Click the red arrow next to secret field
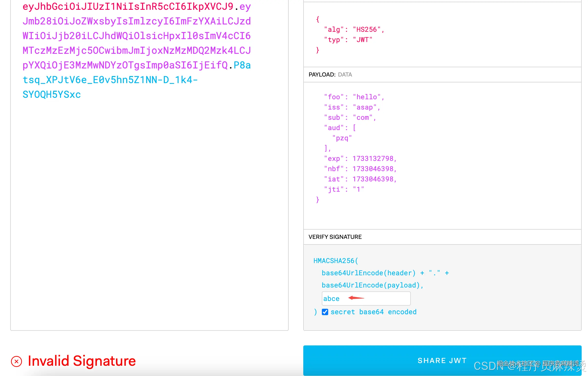588x376 pixels. click(x=356, y=298)
